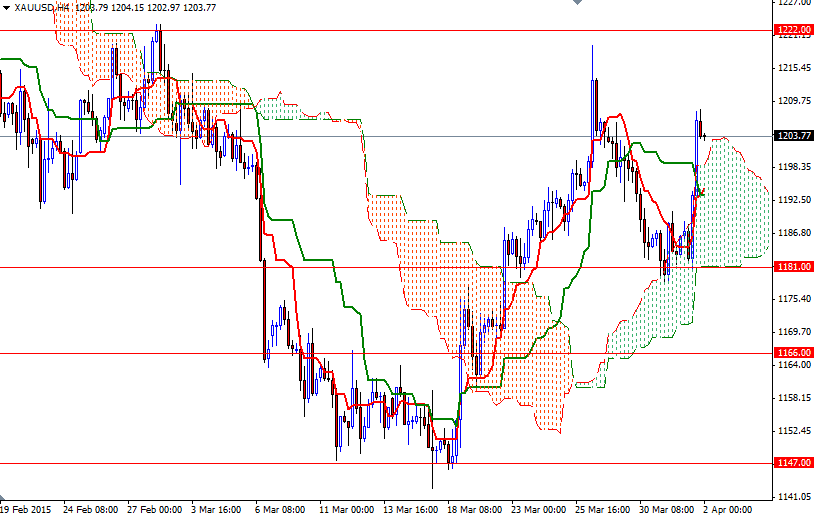Click the 1169.70 value on price scale

(x=793, y=332)
